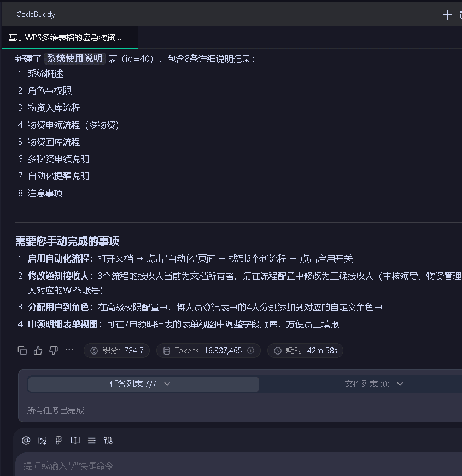Viewport: 462px width, 476px height.
Task: Click the list item 多物资申领说明
Action: tap(59, 159)
